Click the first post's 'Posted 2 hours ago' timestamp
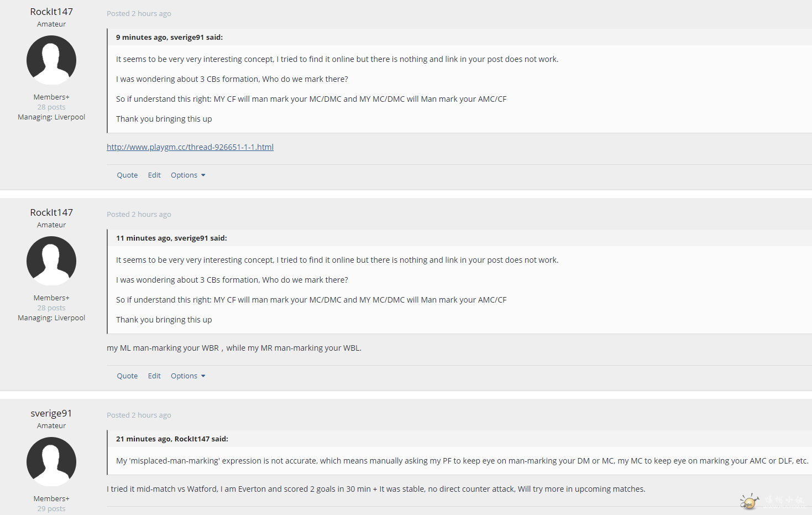Image resolution: width=812 pixels, height=515 pixels. (139, 14)
